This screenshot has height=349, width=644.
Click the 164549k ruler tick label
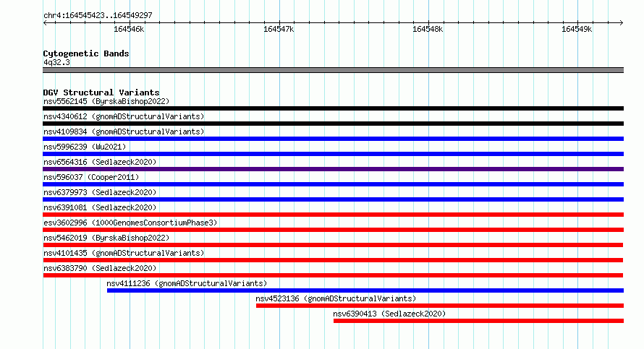point(577,29)
